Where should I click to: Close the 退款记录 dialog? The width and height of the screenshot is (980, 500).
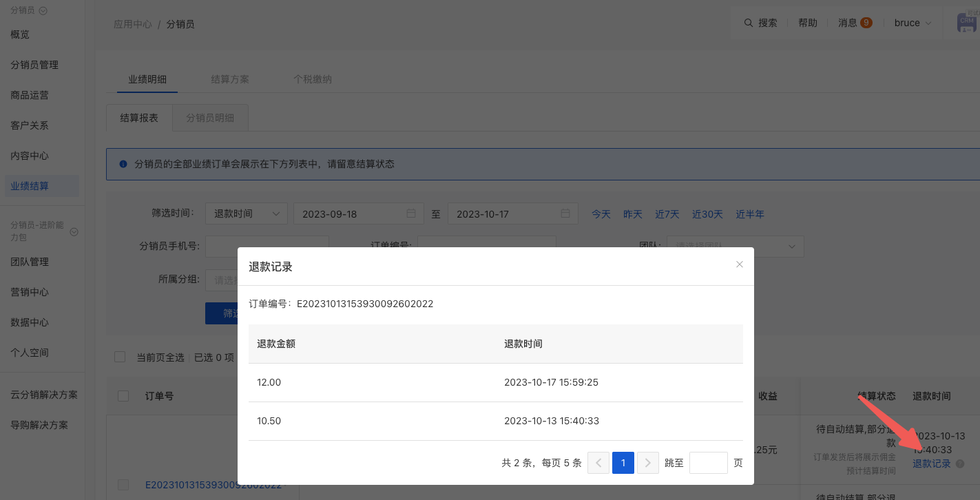[x=740, y=264]
